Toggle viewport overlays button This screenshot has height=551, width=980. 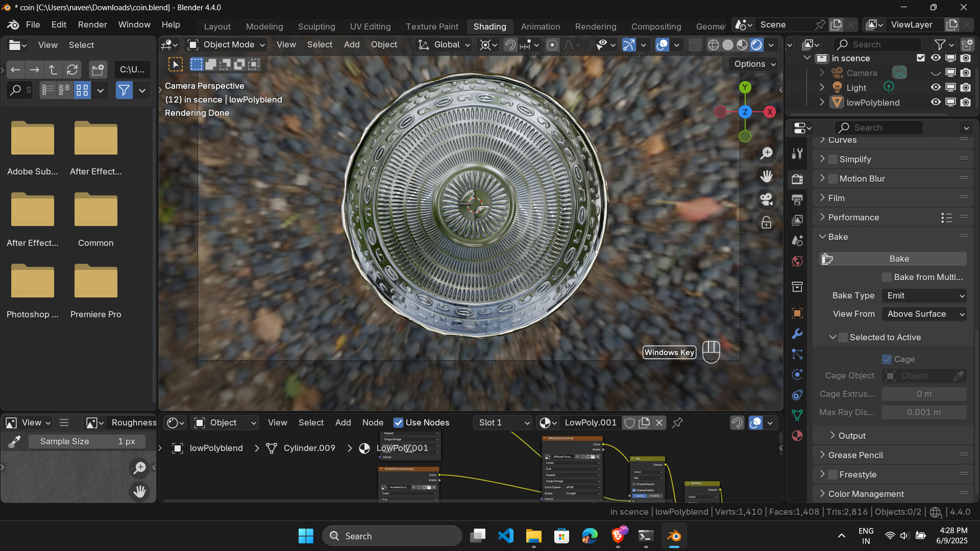point(662,45)
